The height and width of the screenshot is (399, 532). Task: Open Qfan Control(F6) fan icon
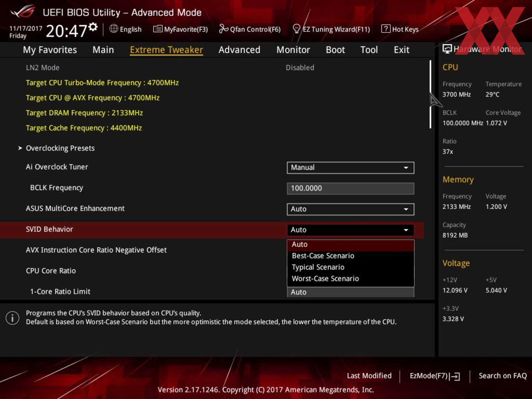[223, 29]
